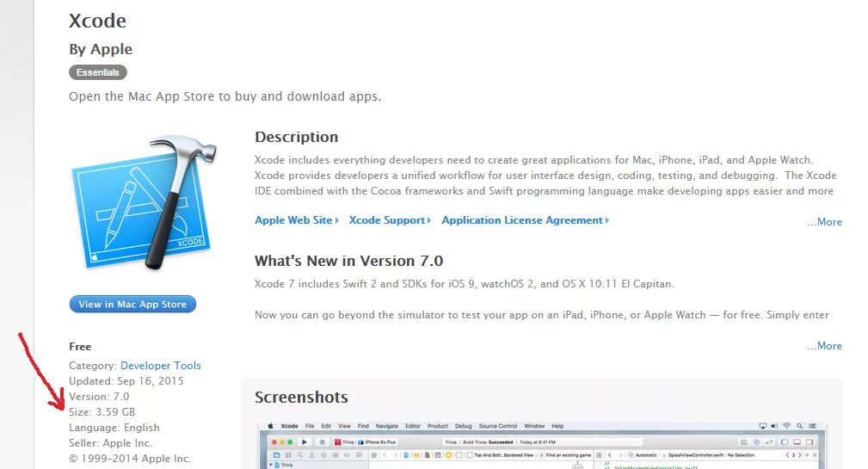Follow the Xcode Support link
Viewport: 868px width, 469px height.
389,219
